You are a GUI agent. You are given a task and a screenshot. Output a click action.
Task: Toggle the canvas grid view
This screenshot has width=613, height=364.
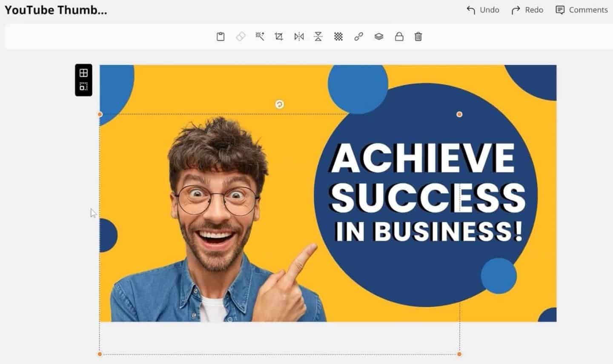pyautogui.click(x=83, y=73)
